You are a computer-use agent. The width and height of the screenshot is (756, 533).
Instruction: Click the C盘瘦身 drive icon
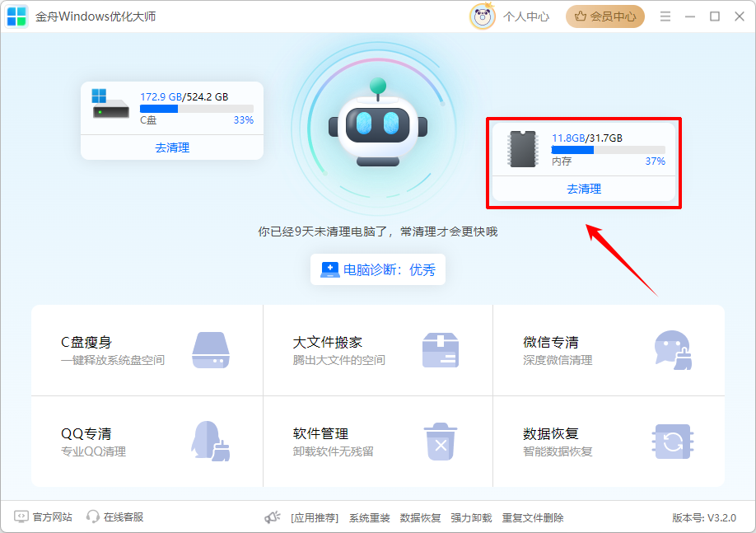pyautogui.click(x=211, y=350)
